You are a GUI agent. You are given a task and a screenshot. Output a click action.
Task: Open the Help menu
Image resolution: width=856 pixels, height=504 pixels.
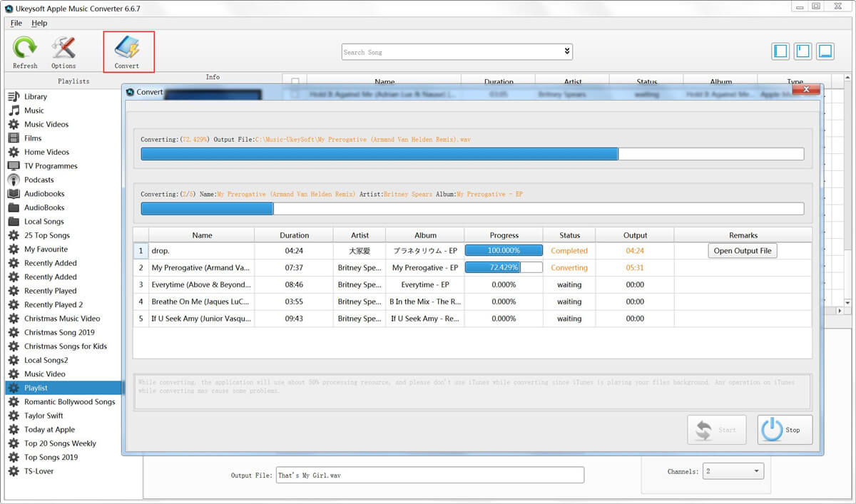[x=39, y=24]
